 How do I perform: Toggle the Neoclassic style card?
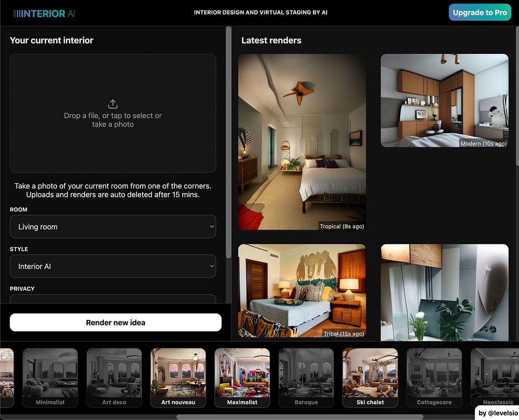tap(495, 377)
